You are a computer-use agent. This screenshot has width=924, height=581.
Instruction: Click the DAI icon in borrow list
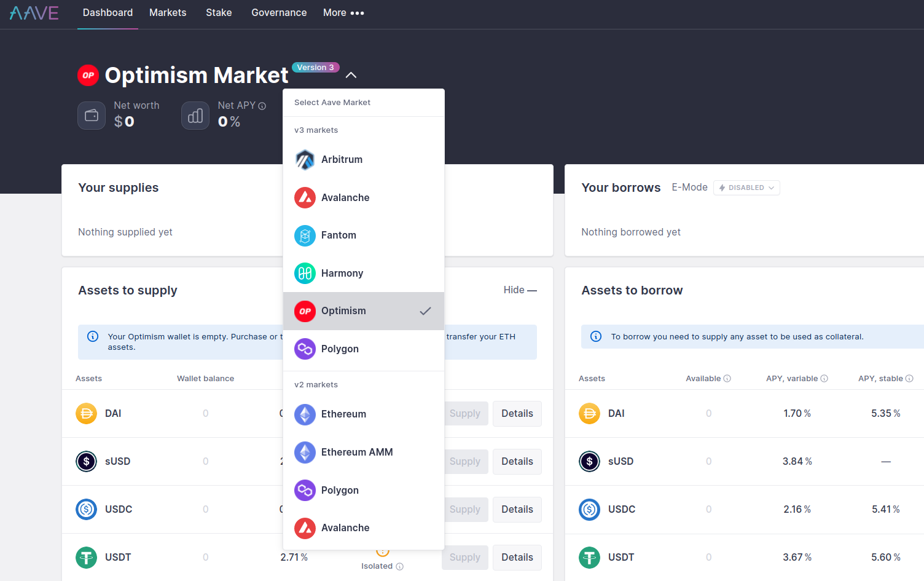[x=589, y=414]
